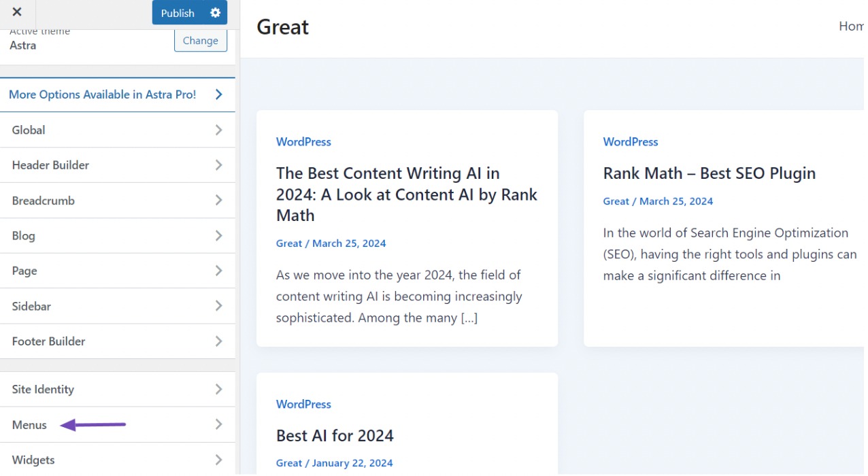Expand the Widgets row chevron
Image resolution: width=868 pixels, height=476 pixels.
click(x=219, y=460)
